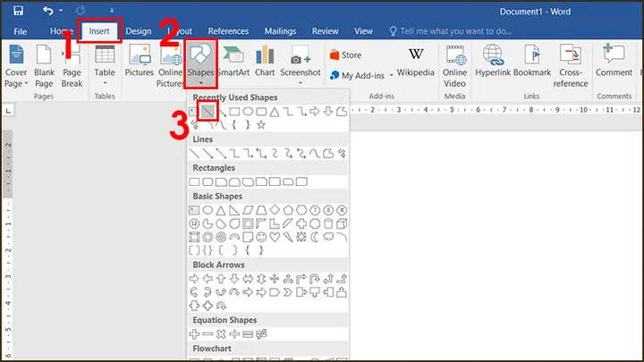Viewport: 644px width, 362px height.
Task: Click the Undo arrow icon
Action: [x=47, y=10]
